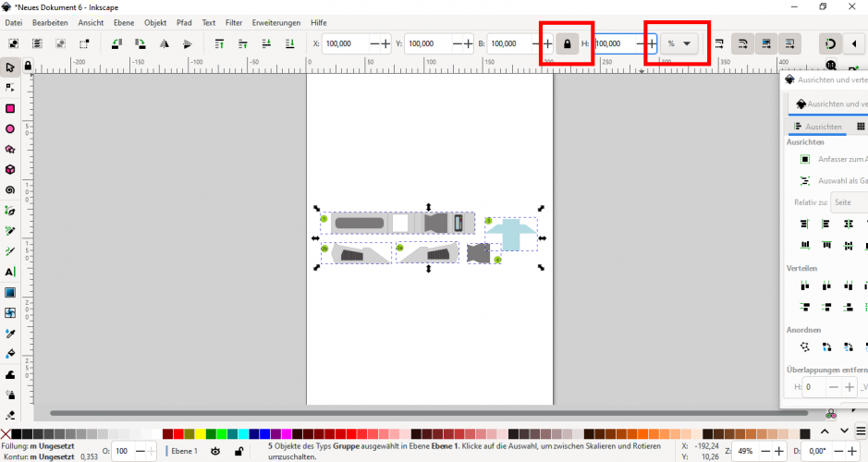Click the select all objects icon
This screenshot has width=868, height=462.
(x=14, y=43)
